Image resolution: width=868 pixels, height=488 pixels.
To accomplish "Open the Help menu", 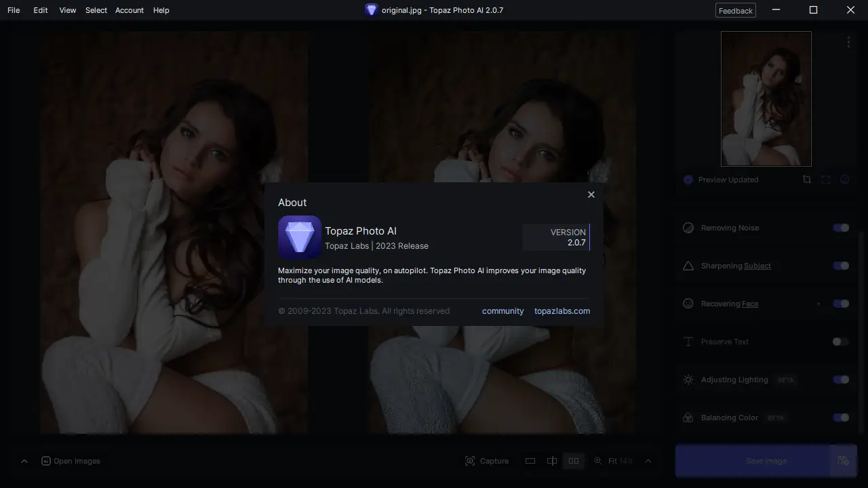I will 161,10.
